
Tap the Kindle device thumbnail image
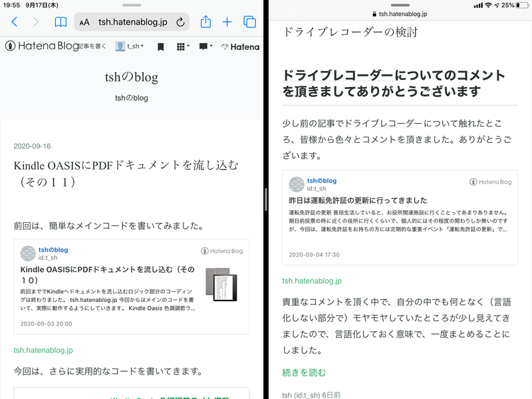[x=221, y=285]
